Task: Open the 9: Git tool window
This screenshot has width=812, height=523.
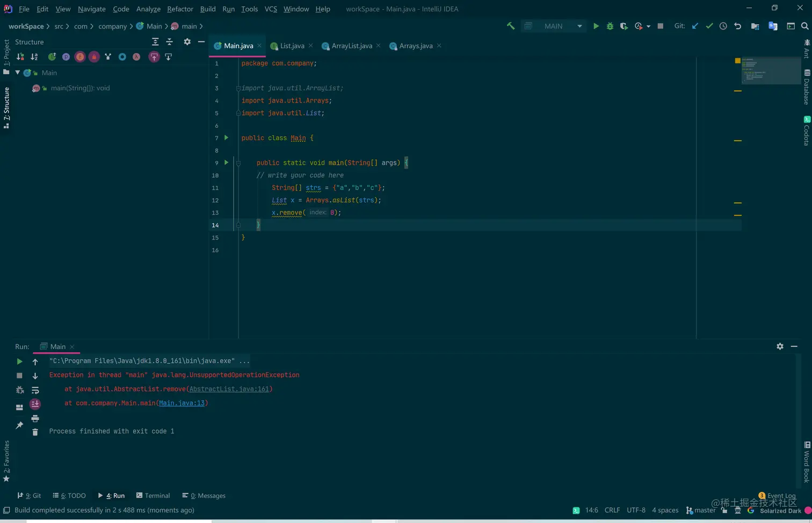Action: [29, 496]
